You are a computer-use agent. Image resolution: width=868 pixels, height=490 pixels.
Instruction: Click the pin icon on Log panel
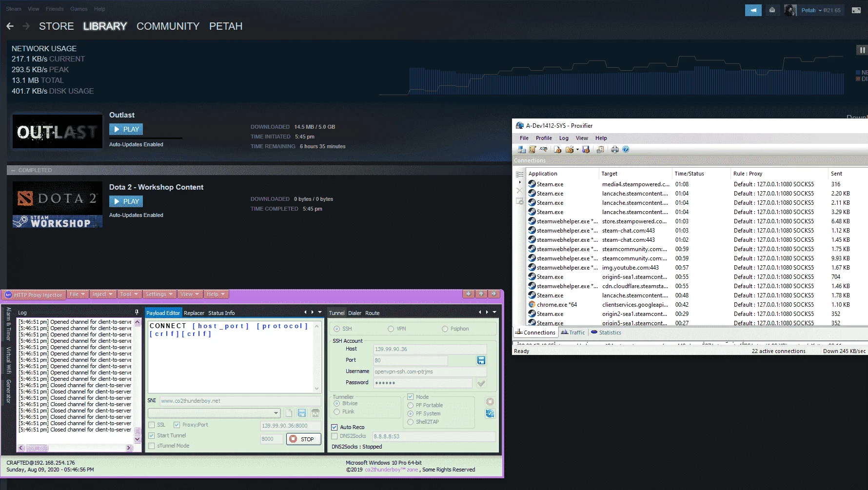(x=137, y=312)
